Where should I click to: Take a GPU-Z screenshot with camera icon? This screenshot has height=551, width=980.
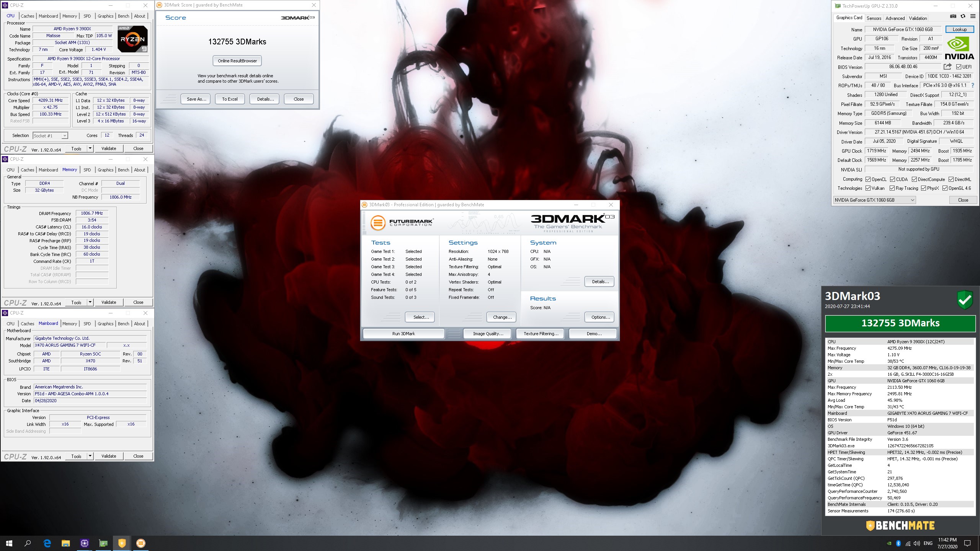click(x=953, y=16)
